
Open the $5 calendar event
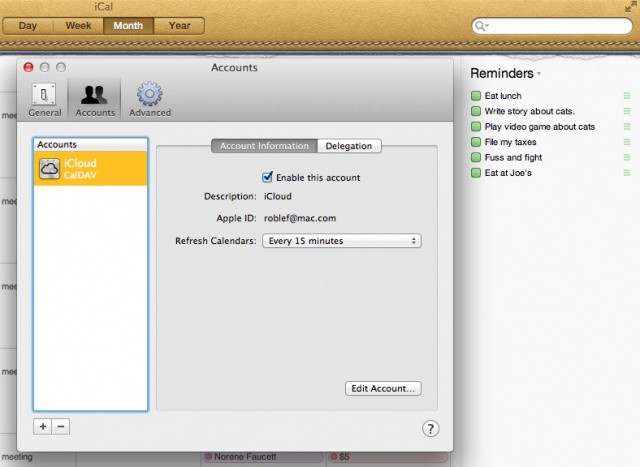click(x=389, y=457)
